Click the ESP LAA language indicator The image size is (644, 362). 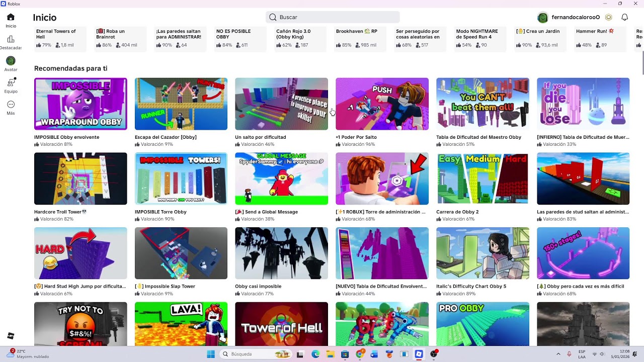pyautogui.click(x=582, y=354)
